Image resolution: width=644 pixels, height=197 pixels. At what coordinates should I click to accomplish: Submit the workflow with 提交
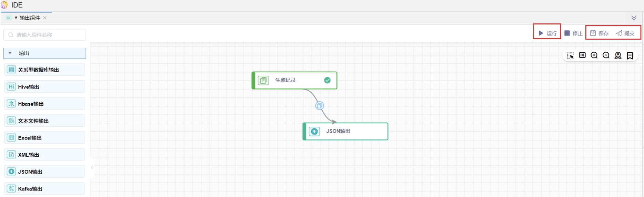(x=625, y=33)
